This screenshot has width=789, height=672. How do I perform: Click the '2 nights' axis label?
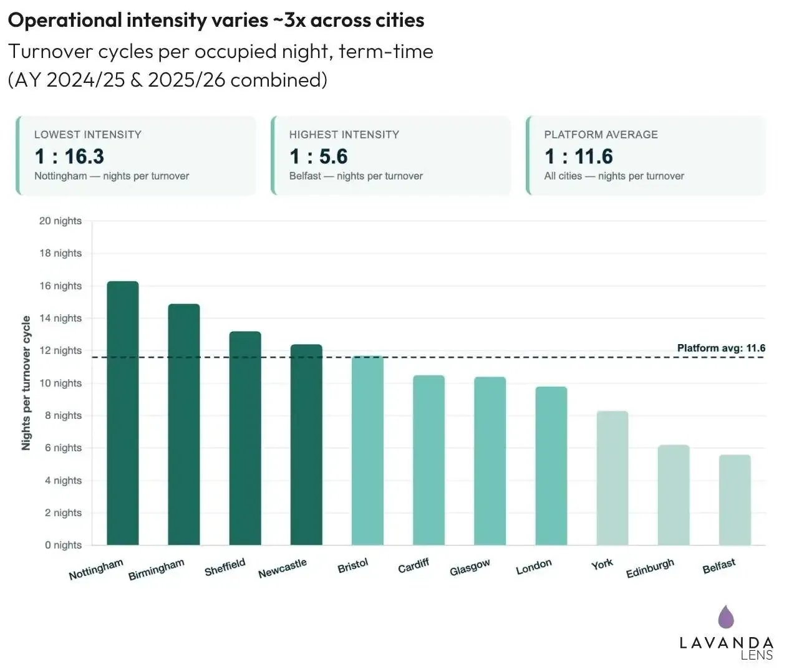63,513
